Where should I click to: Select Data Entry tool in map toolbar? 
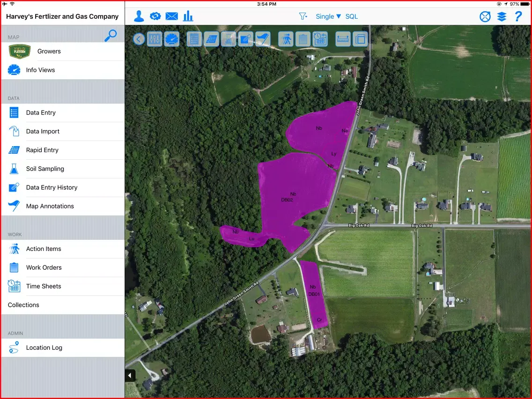click(194, 39)
